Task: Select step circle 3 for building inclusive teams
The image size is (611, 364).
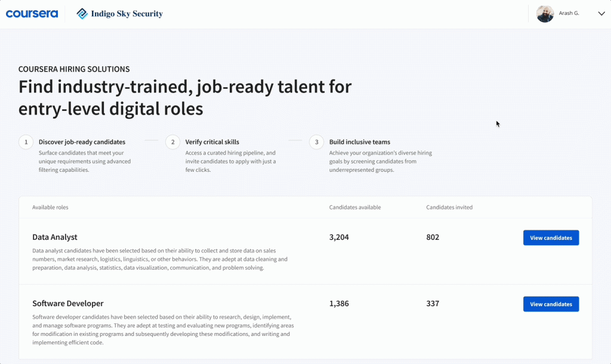Action: point(316,142)
